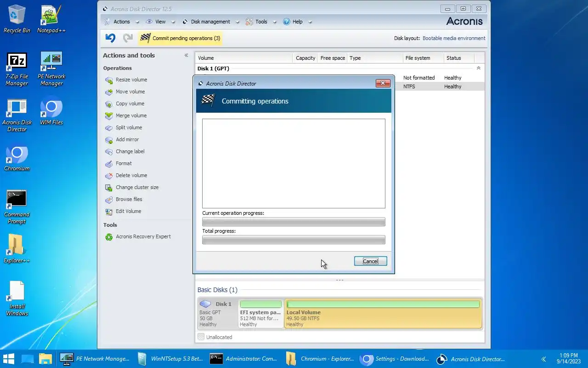Click Bootable media environment disk layout link

(x=454, y=38)
